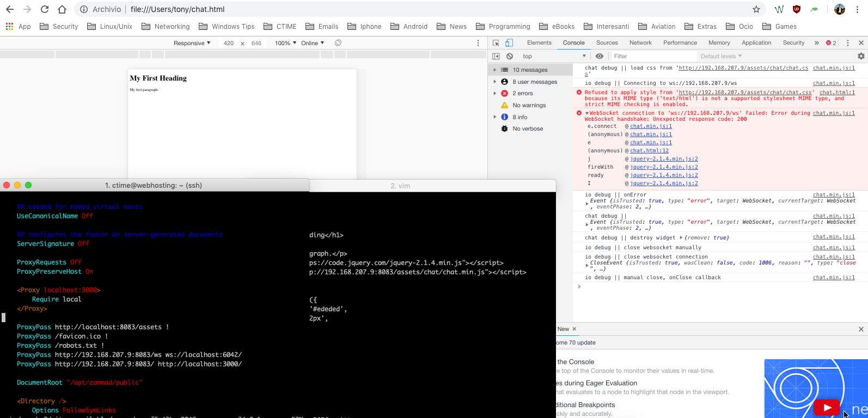Activate the inspect element picker

click(x=496, y=43)
